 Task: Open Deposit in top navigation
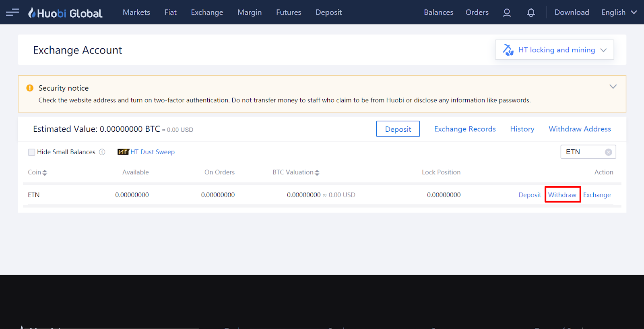(x=329, y=12)
